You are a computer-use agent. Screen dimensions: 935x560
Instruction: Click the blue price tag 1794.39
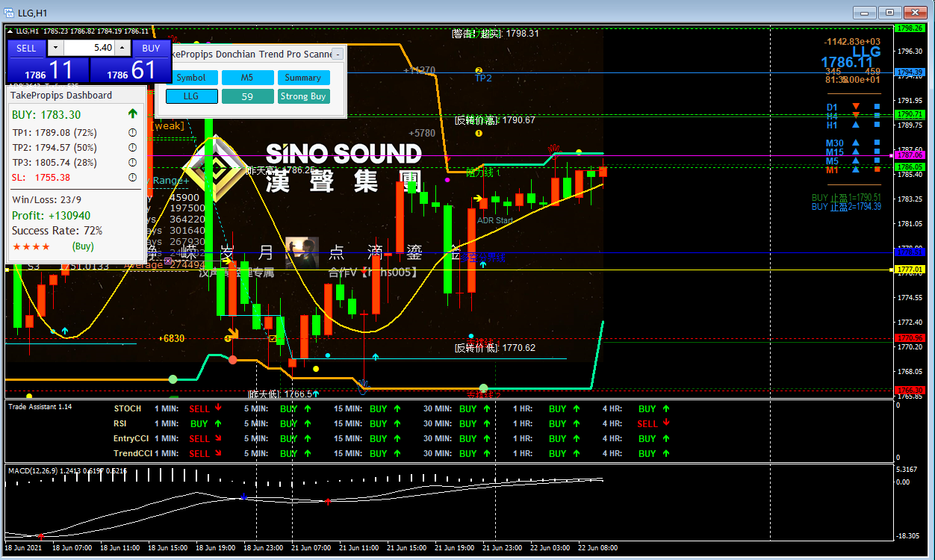point(910,72)
